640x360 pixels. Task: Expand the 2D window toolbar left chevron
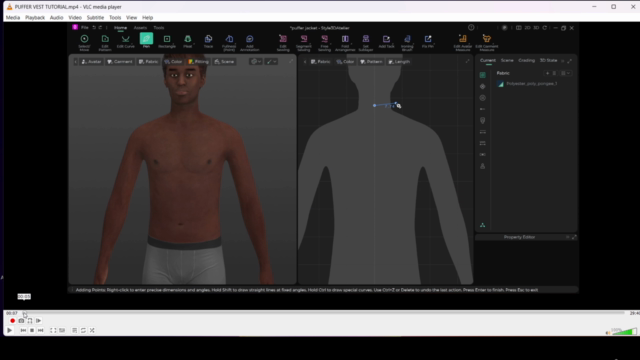pyautogui.click(x=305, y=62)
